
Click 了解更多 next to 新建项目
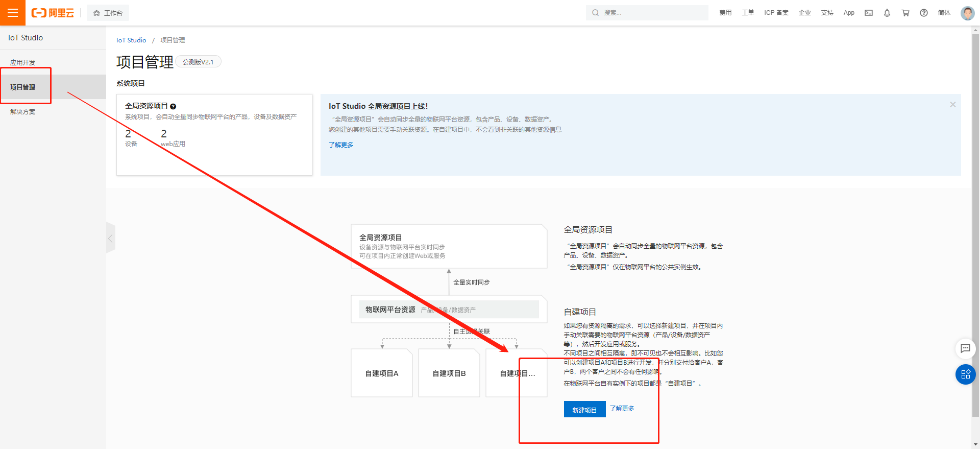click(x=622, y=409)
